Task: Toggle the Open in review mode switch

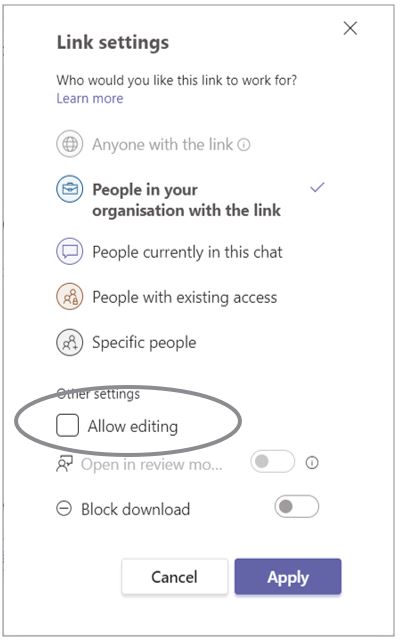Action: pyautogui.click(x=273, y=462)
